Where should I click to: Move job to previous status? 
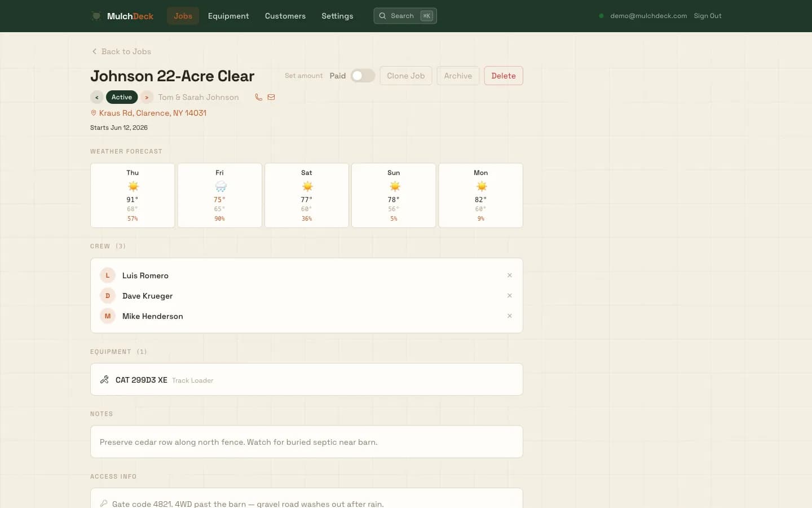point(97,97)
